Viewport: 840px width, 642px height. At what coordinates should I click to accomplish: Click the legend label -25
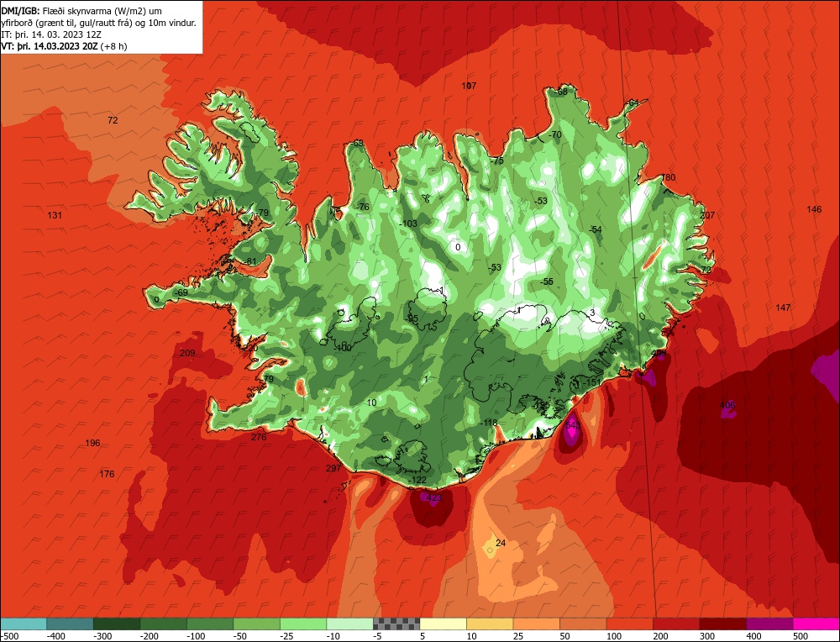287,636
